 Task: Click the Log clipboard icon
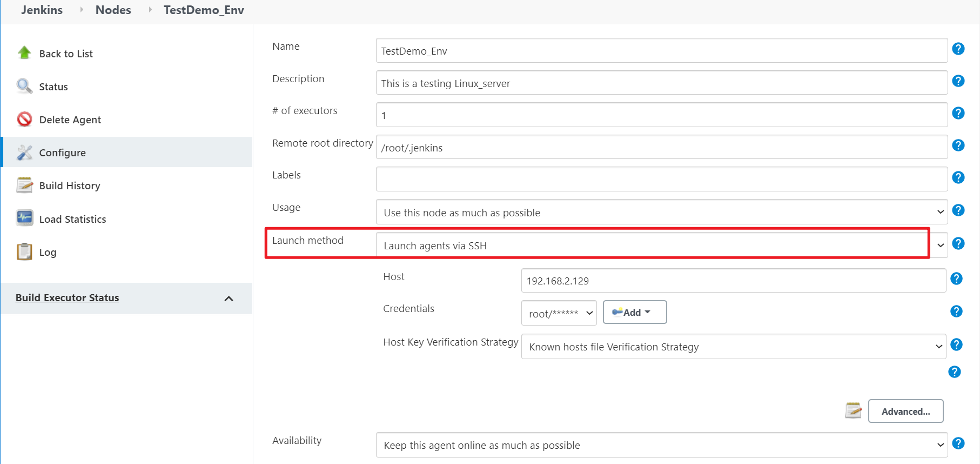point(24,251)
